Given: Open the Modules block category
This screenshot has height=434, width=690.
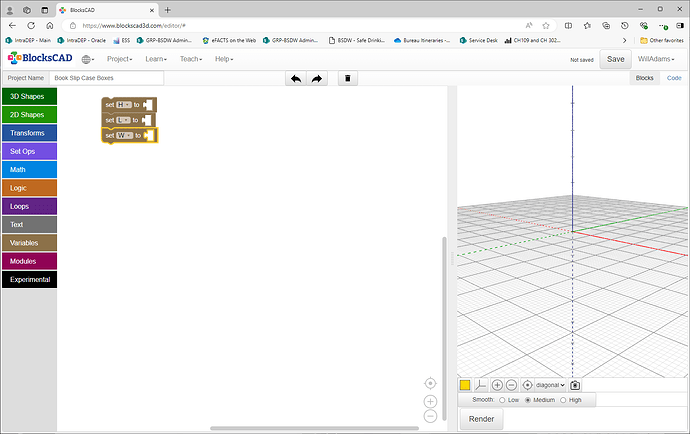Looking at the screenshot, I should pyautogui.click(x=29, y=261).
